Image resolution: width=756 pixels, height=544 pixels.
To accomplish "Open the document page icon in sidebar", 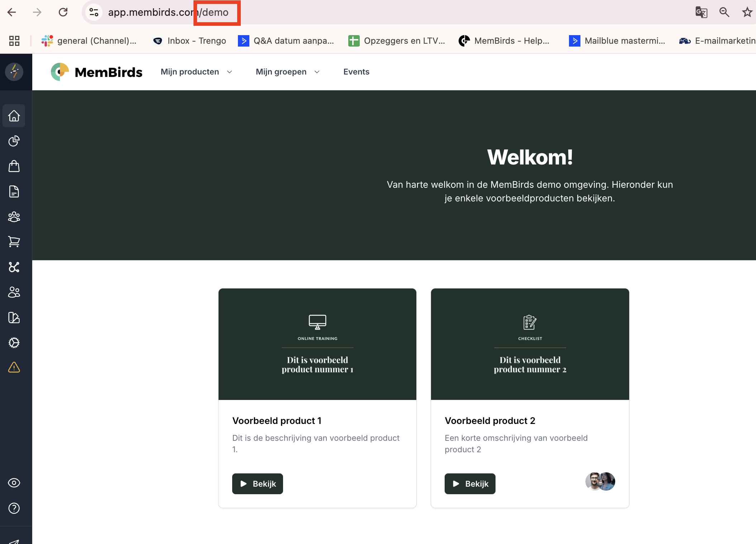I will click(x=14, y=191).
